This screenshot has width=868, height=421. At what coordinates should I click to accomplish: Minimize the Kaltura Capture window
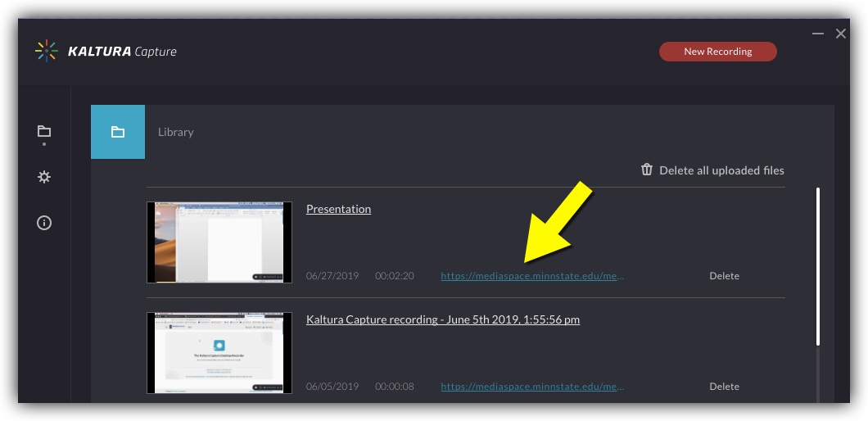pyautogui.click(x=818, y=34)
